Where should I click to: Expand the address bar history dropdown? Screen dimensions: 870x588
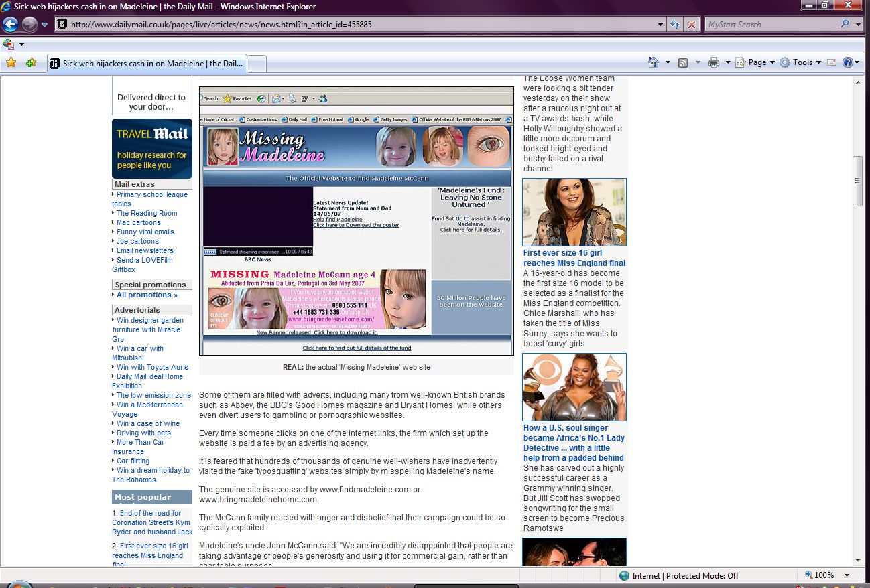click(661, 25)
